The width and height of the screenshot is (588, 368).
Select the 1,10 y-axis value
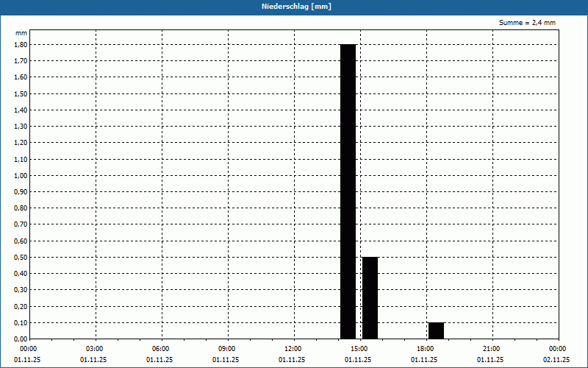(x=21, y=159)
